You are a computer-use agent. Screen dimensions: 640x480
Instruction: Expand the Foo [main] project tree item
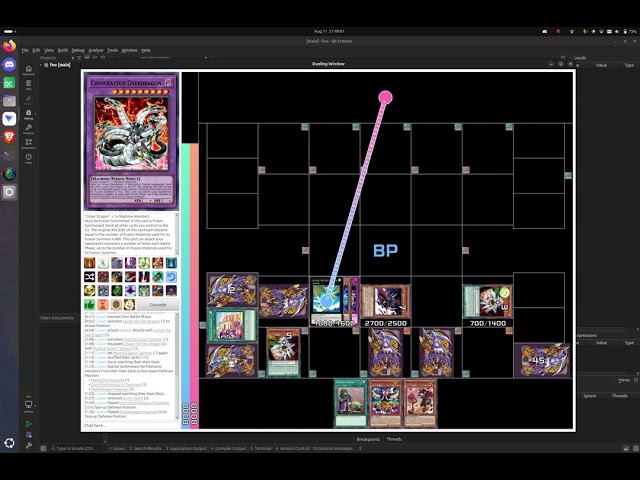[x=41, y=65]
